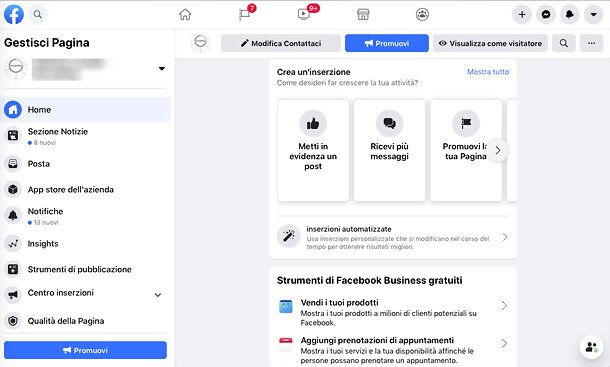Open App store dell'azienda
This screenshot has width=610, height=367.
(x=87, y=190)
